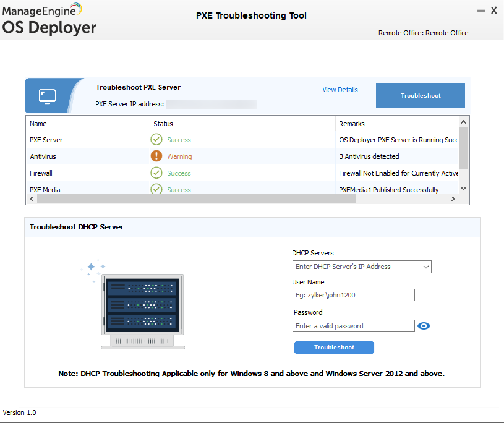Click the User Name input field
Viewport: 504px width, 423px height.
[x=353, y=295]
